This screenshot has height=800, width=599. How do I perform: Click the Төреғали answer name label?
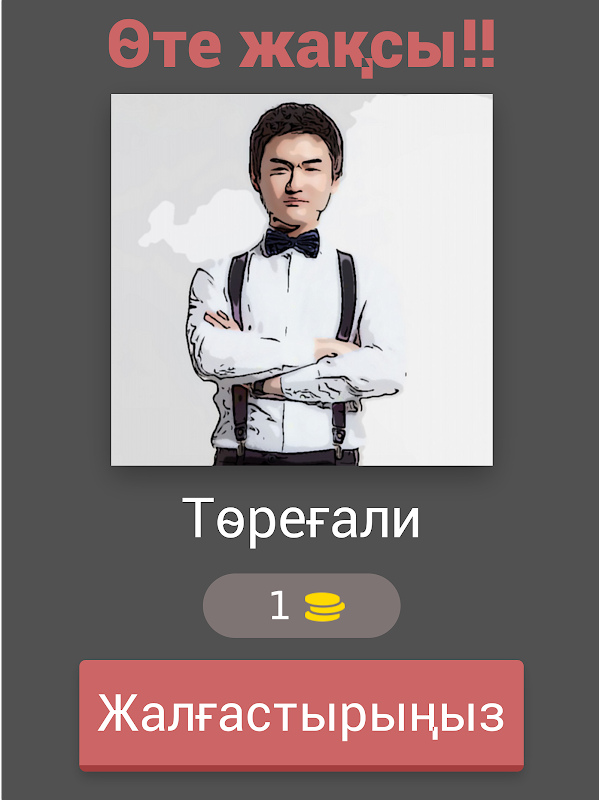click(301, 519)
